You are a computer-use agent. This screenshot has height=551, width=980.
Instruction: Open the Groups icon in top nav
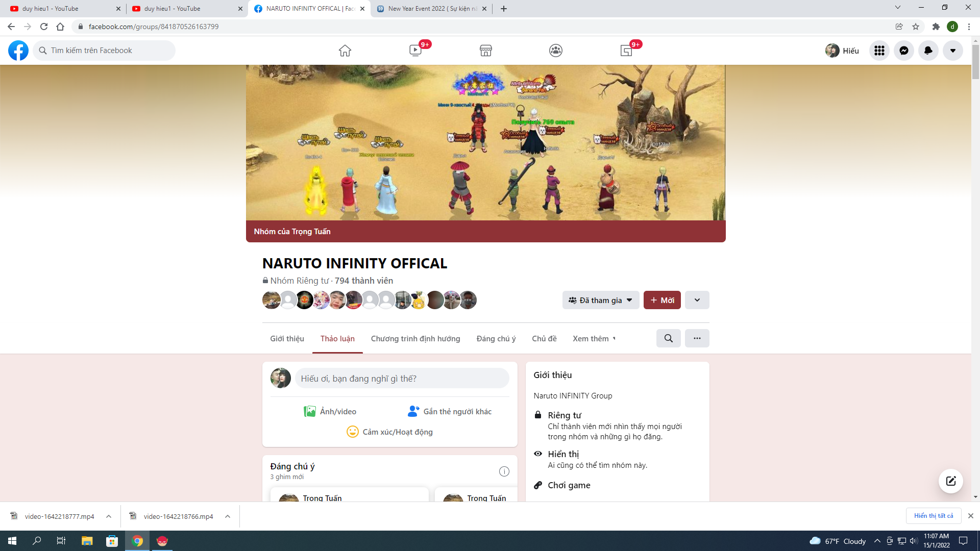click(x=556, y=51)
